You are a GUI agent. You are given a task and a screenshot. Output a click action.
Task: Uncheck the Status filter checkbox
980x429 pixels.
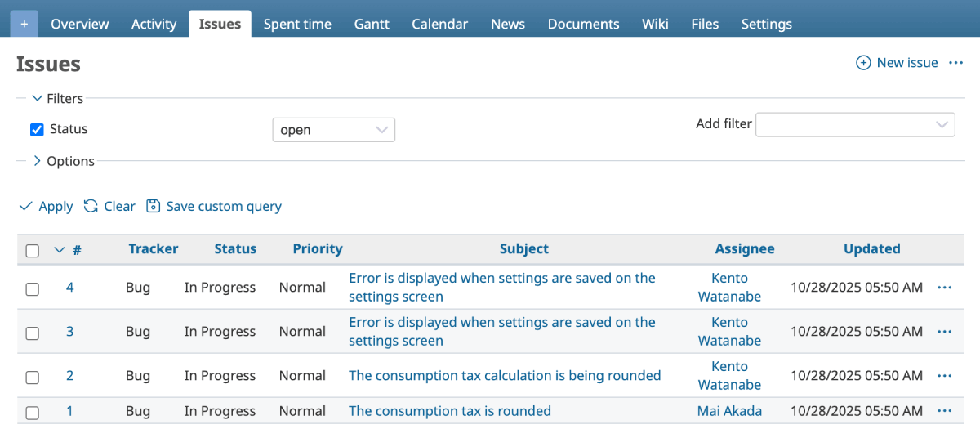click(37, 129)
